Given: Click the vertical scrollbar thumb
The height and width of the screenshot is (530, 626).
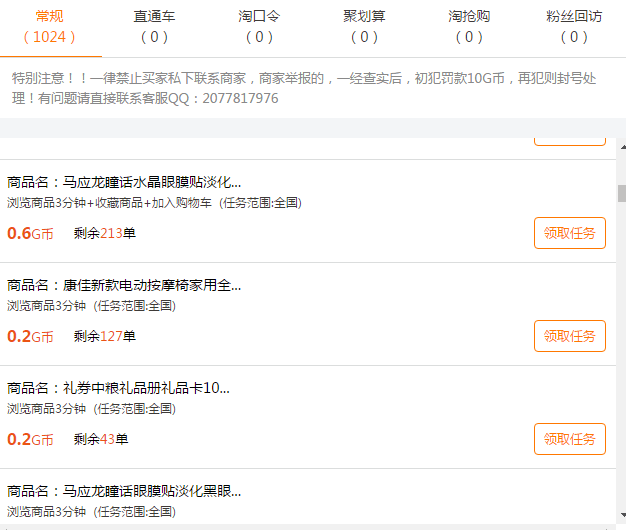Looking at the screenshot, I should [x=621, y=193].
